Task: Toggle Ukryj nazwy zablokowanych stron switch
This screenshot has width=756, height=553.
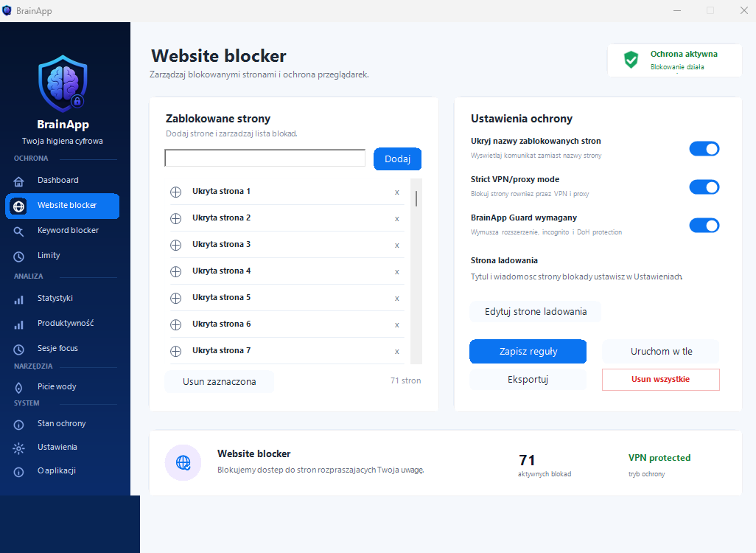Action: 704,149
